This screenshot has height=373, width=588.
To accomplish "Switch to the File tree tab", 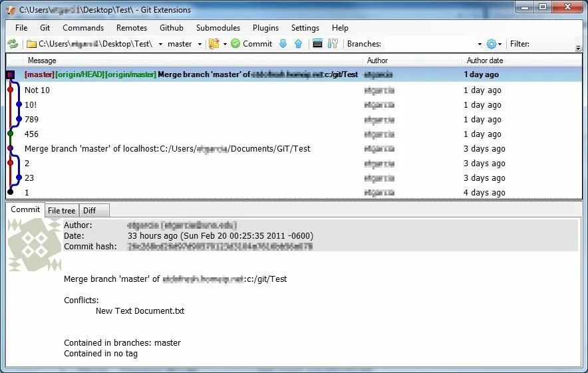I will pyautogui.click(x=61, y=211).
